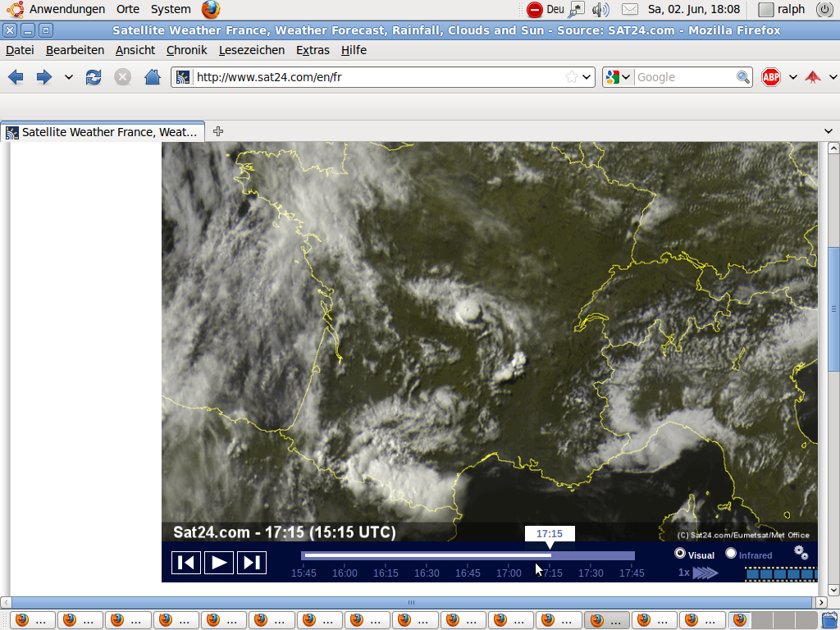
Task: Open the back/forward history dropdown
Action: tap(69, 77)
